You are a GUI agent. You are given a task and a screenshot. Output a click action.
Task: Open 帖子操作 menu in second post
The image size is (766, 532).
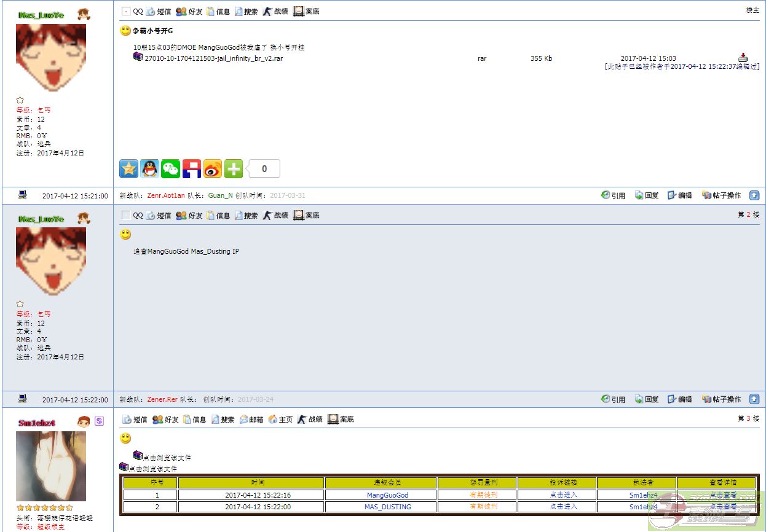point(721,399)
